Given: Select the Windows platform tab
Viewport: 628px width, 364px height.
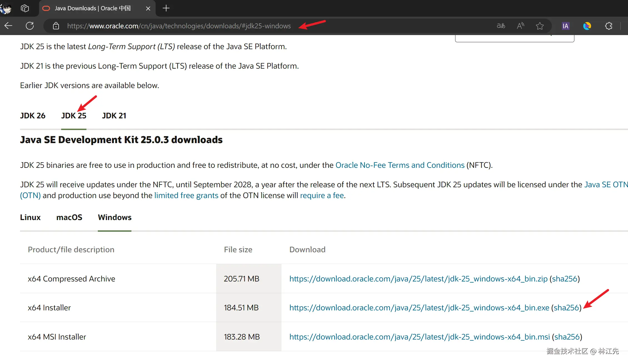Looking at the screenshot, I should (x=114, y=217).
